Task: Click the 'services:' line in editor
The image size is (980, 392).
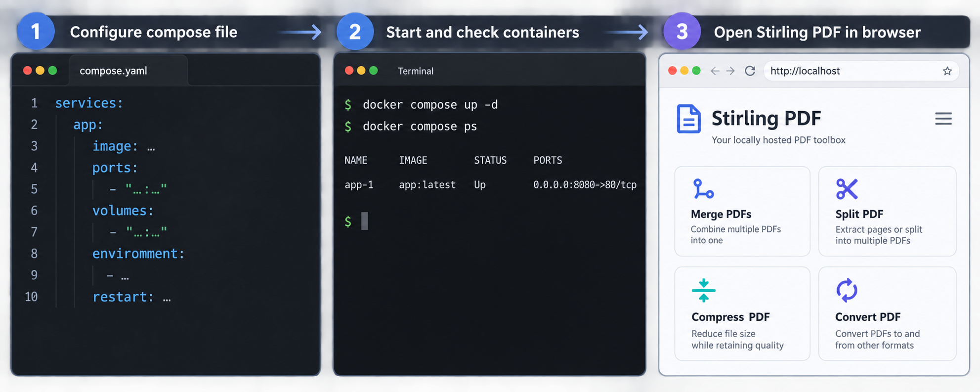Action: (x=89, y=103)
